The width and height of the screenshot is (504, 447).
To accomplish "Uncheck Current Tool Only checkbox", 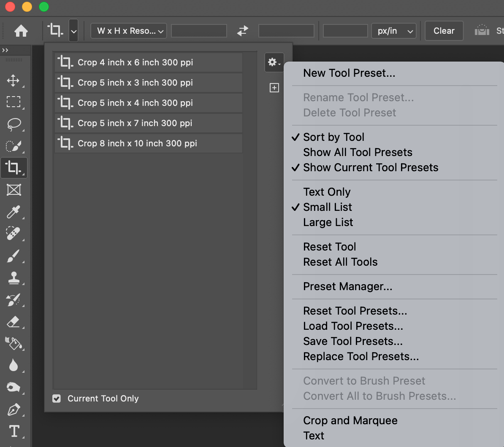I will tap(57, 399).
